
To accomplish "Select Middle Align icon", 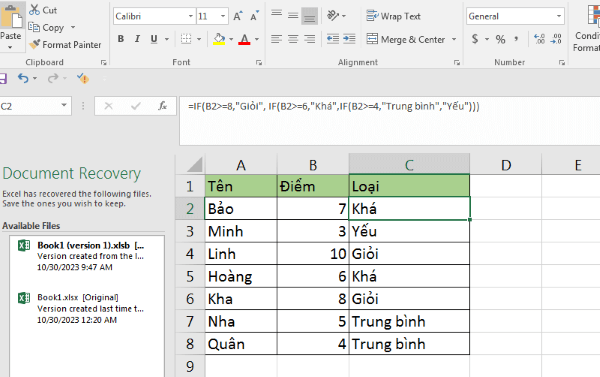I will click(x=293, y=16).
